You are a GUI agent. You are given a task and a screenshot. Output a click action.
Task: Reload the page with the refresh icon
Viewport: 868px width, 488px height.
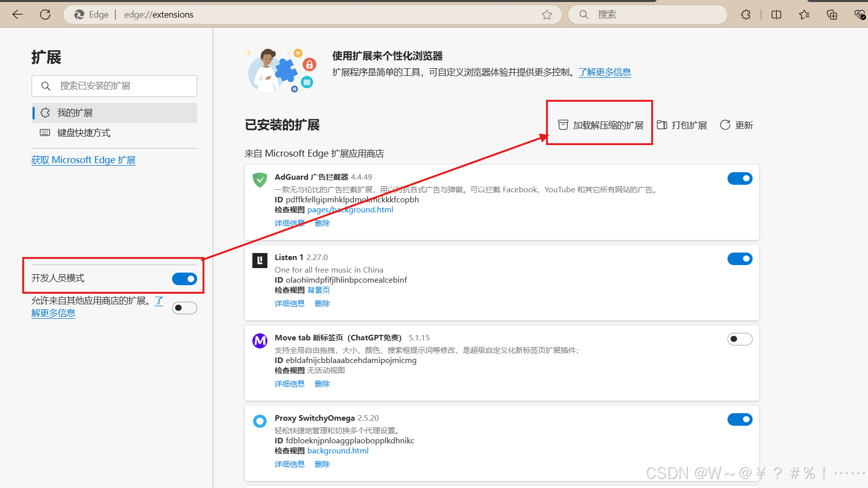click(x=45, y=15)
